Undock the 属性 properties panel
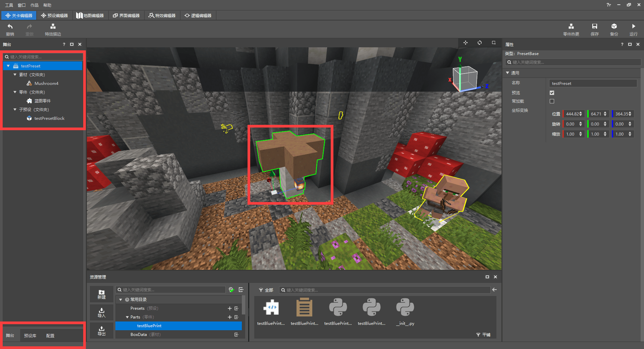Image resolution: width=644 pixels, height=349 pixels. (630, 44)
